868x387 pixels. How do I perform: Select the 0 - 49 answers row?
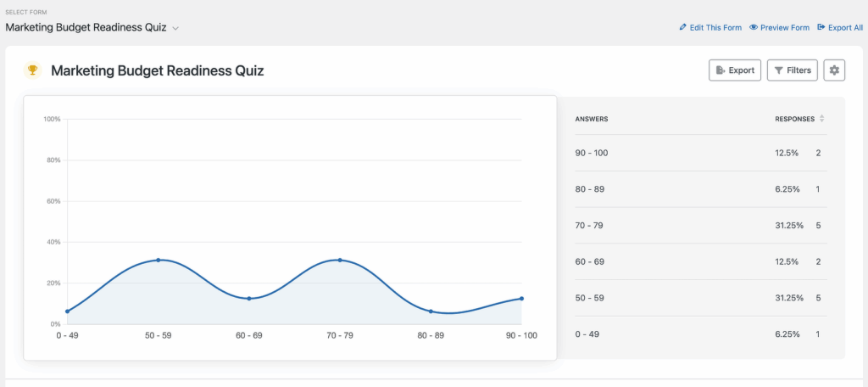(699, 334)
